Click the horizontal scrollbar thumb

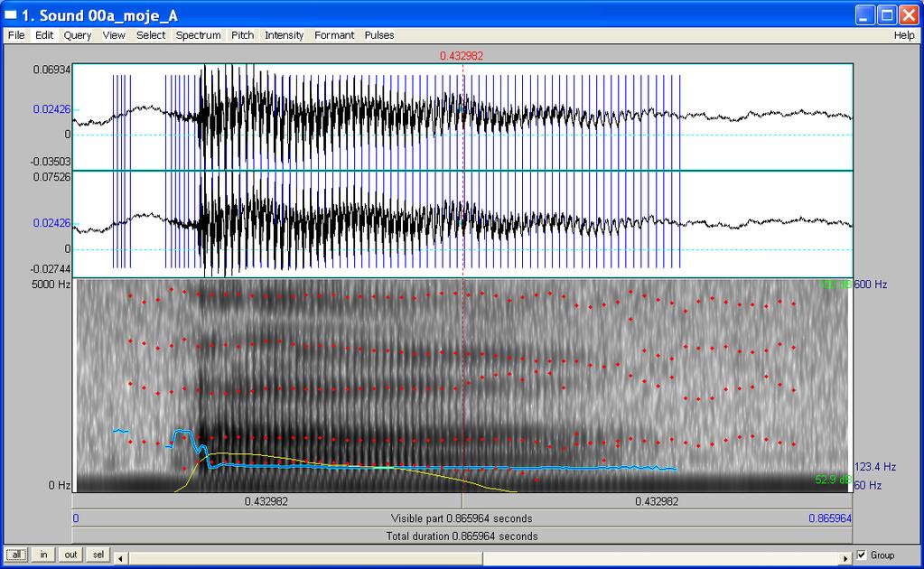[304, 558]
